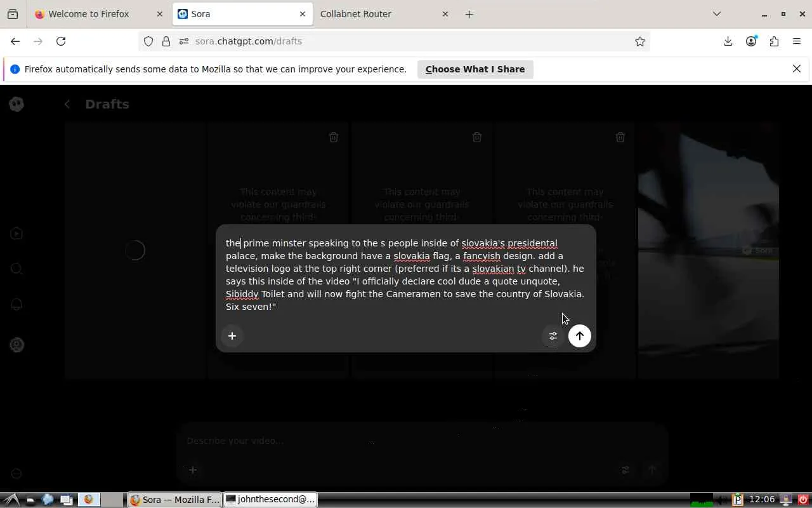
Task: Switch to the Collabnet Router tab
Action: click(x=384, y=14)
